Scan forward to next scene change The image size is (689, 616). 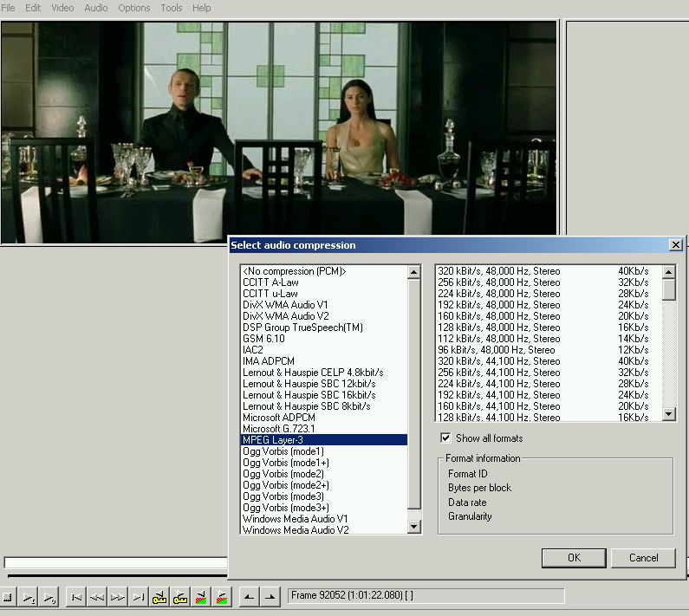click(x=222, y=597)
